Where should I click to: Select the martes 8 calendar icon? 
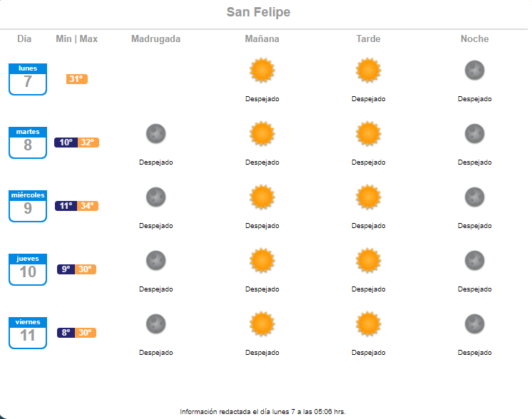pos(28,143)
